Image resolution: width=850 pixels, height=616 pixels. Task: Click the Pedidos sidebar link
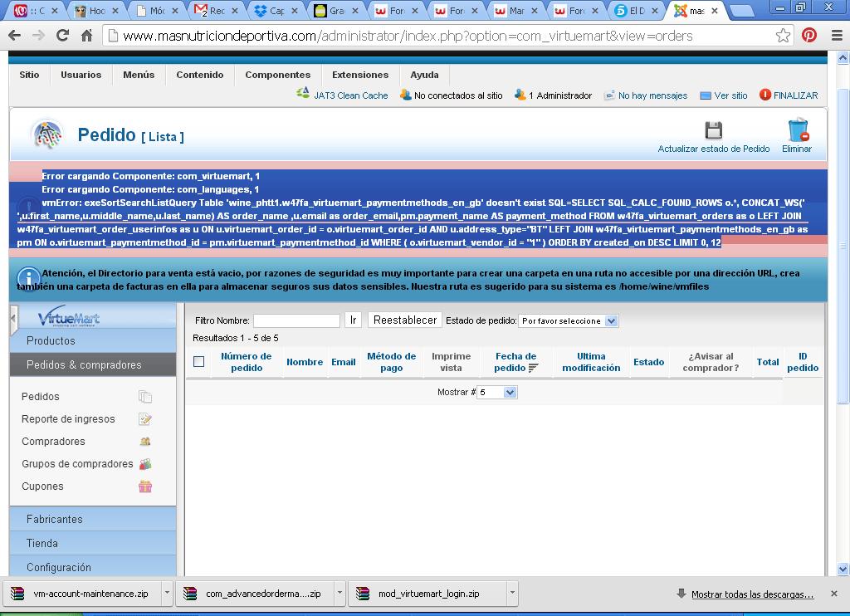(41, 397)
